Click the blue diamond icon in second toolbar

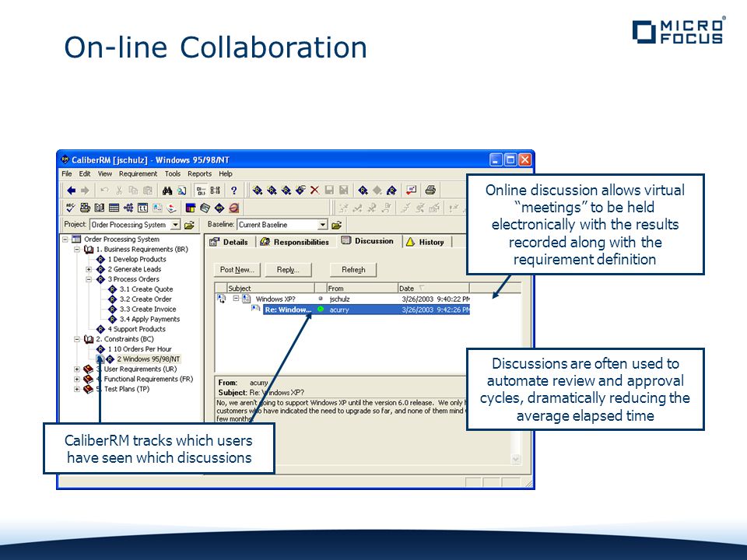[x=219, y=208]
